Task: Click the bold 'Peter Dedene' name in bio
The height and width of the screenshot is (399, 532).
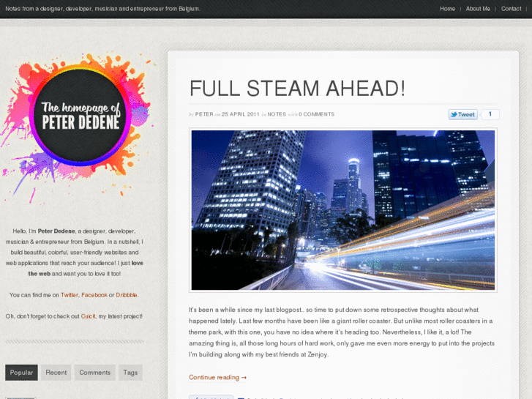Action: click(56, 231)
